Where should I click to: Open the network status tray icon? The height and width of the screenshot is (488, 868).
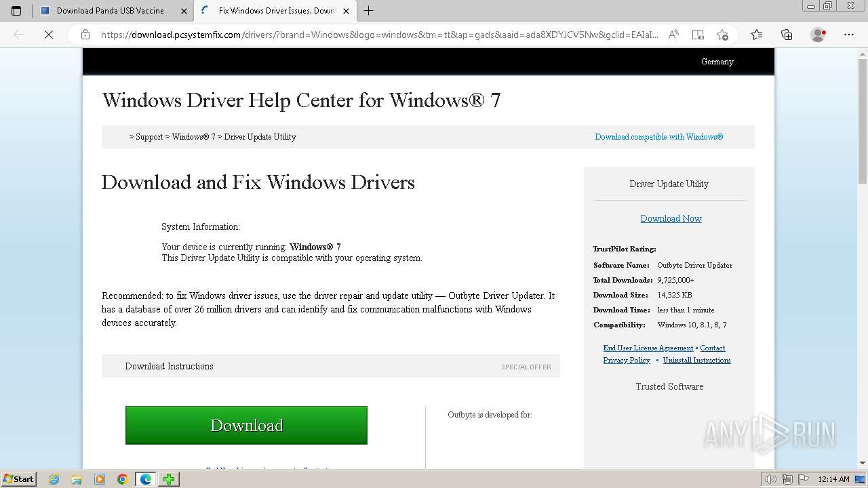click(787, 479)
